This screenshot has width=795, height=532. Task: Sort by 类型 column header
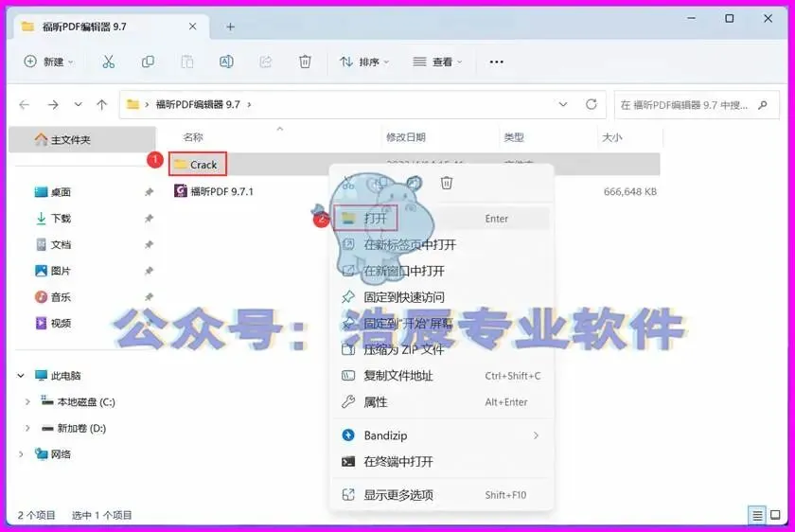(514, 137)
